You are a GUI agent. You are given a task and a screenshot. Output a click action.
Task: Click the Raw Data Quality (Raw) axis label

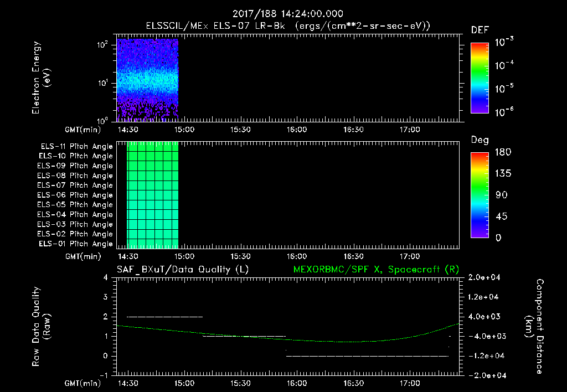tap(41, 327)
